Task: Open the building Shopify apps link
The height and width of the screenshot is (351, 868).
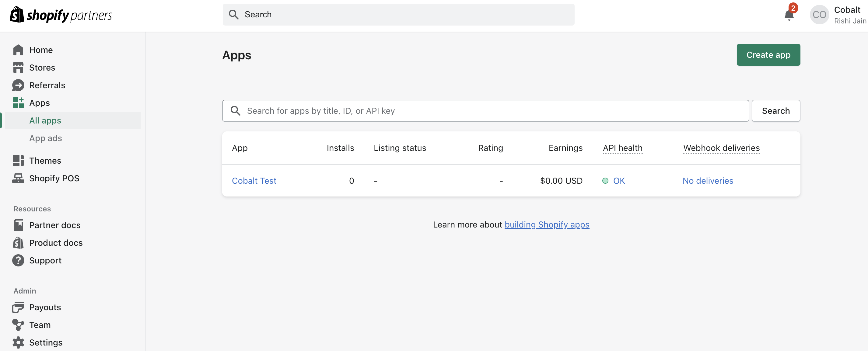Action: pos(547,225)
